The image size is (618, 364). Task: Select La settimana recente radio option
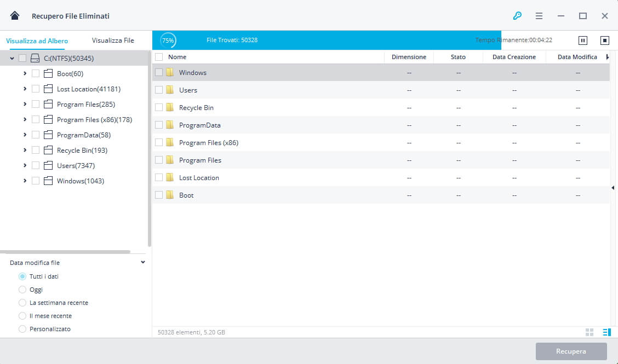(22, 303)
